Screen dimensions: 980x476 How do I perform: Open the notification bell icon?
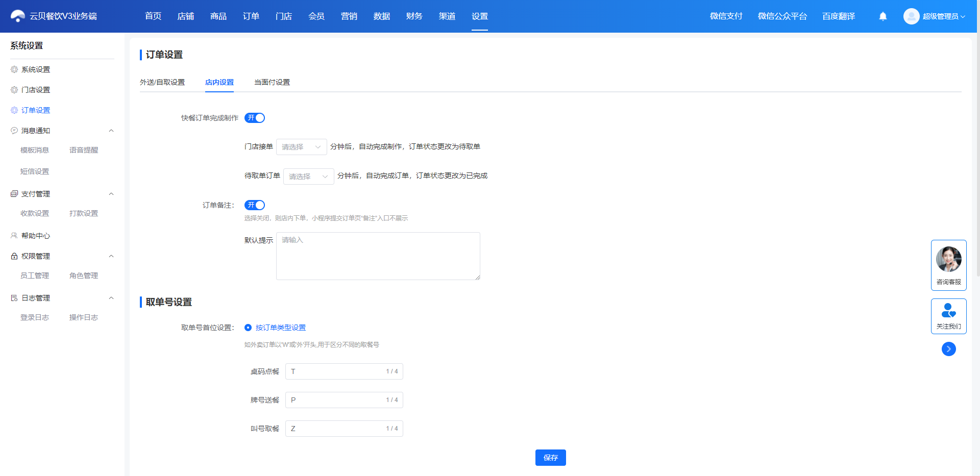pyautogui.click(x=883, y=16)
